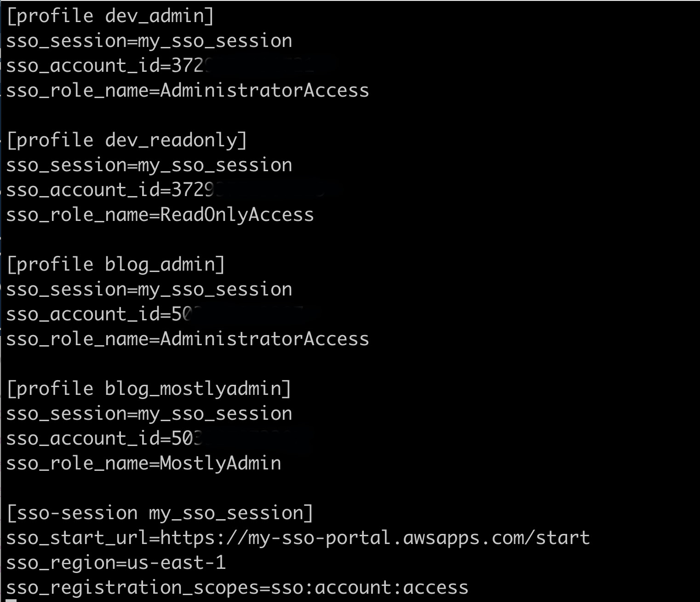Viewport: 700px width, 602px height.
Task: Click the [profile blog_mostlyadmin] header line
Action: tap(149, 389)
